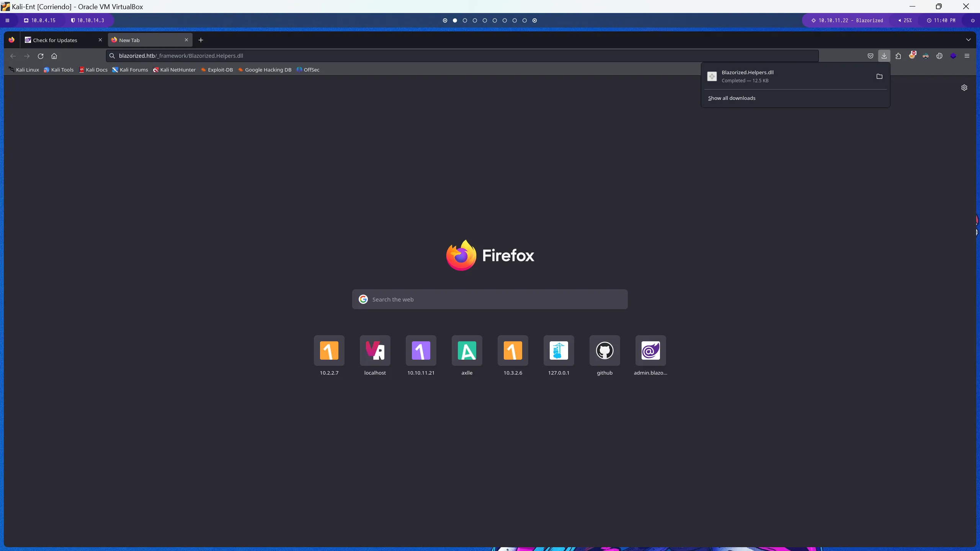Open new tab personalize settings gear

point(964,88)
